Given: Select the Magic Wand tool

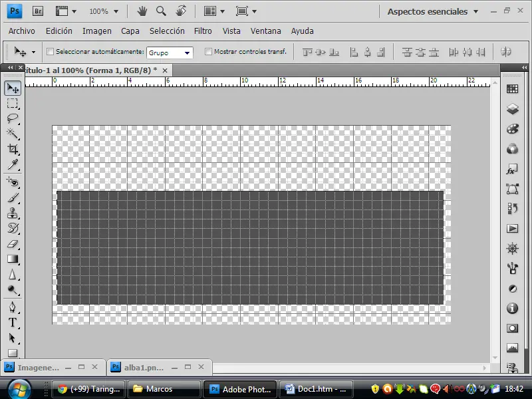Looking at the screenshot, I should pos(13,134).
